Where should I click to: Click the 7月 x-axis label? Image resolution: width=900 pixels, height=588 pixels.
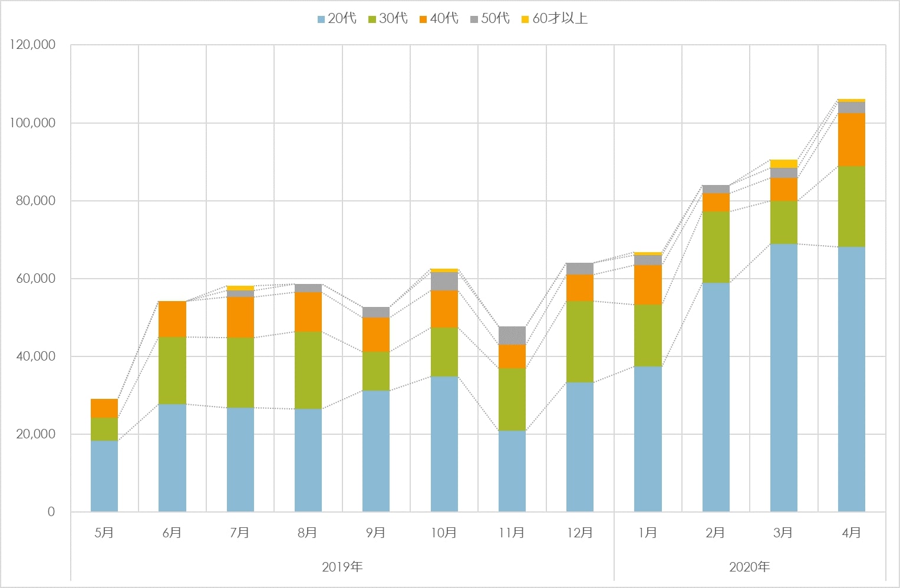click(x=240, y=533)
